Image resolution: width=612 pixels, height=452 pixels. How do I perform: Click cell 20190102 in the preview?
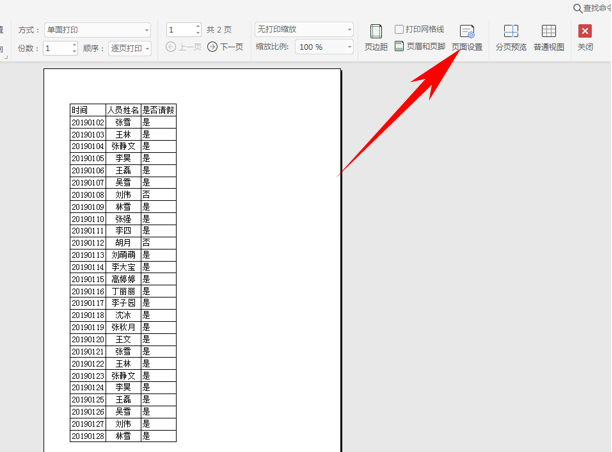(x=88, y=122)
